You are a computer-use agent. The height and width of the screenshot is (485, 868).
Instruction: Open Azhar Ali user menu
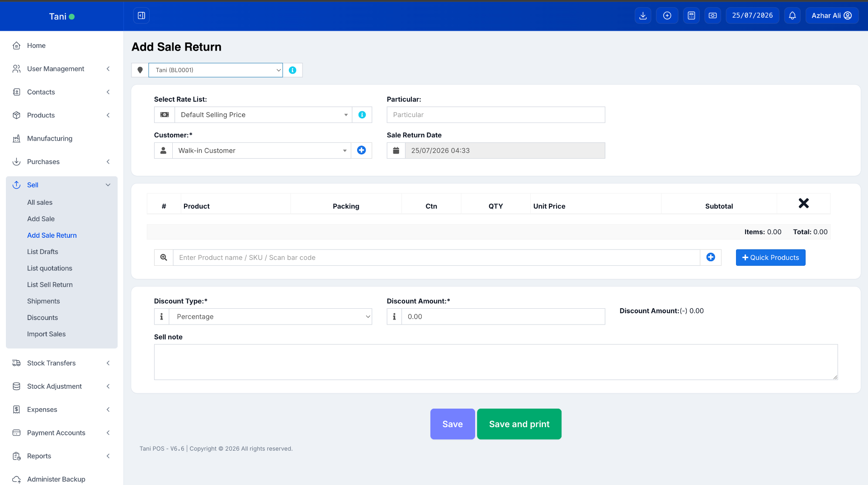831,16
